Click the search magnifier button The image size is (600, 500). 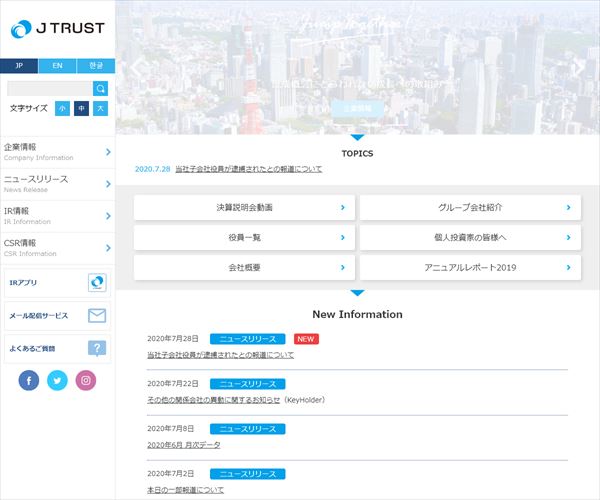100,88
